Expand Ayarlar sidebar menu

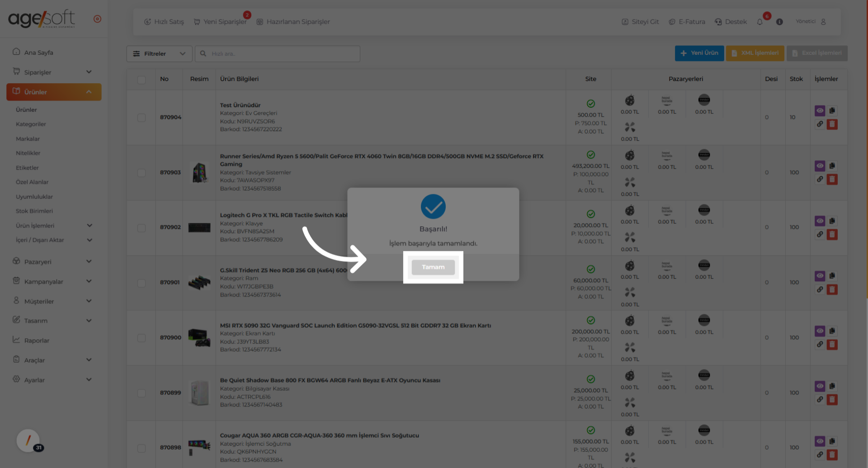53,380
